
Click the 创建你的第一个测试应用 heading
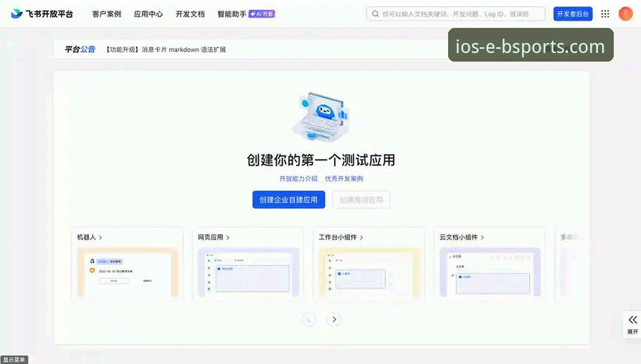click(x=321, y=160)
